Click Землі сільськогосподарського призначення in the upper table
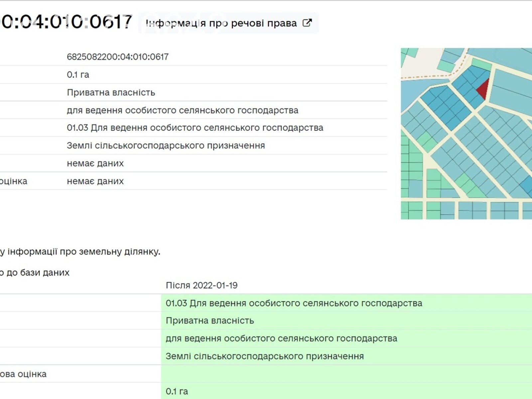Viewport: 532px width, 399px height. point(166,146)
